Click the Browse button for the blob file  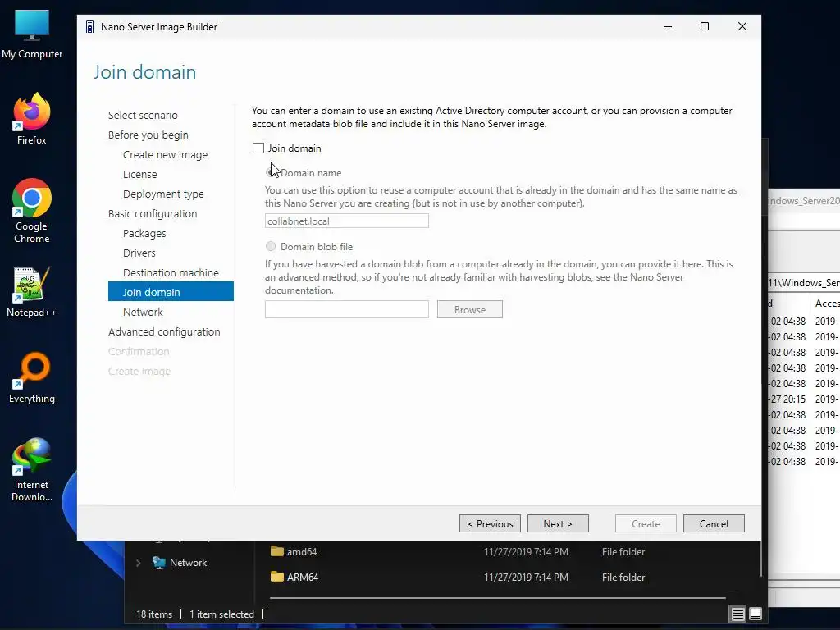coord(470,309)
